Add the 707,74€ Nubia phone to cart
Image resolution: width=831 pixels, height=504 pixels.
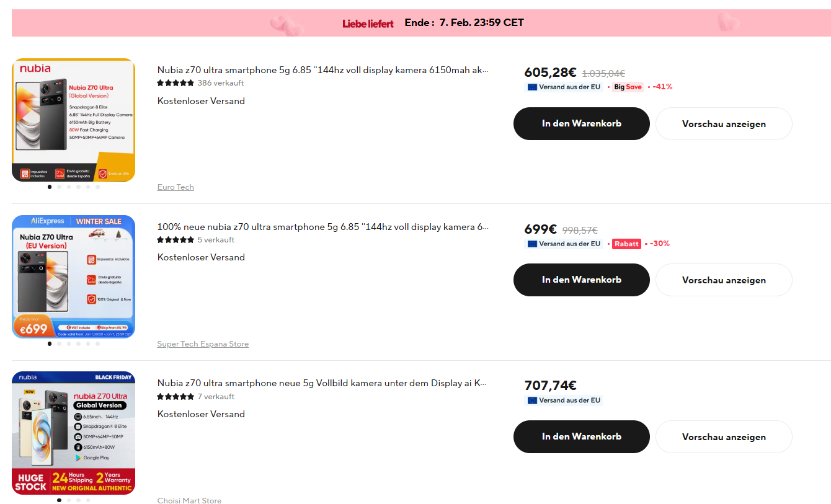(x=582, y=436)
